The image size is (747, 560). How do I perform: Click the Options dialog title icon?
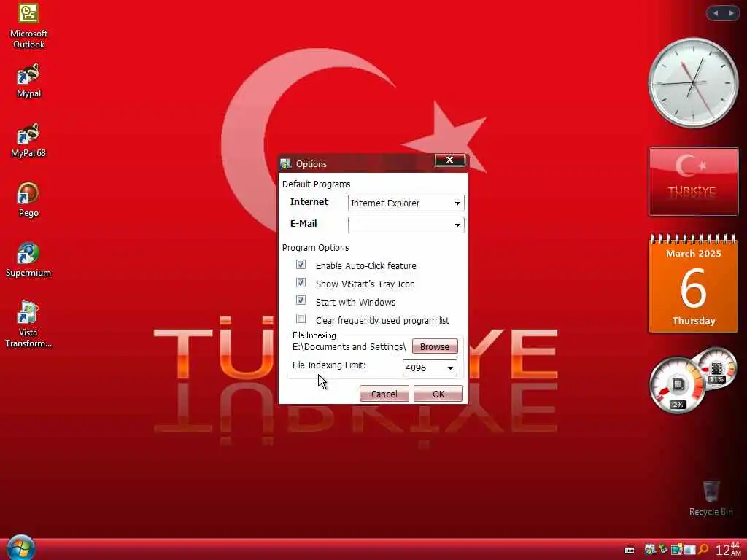click(x=286, y=164)
